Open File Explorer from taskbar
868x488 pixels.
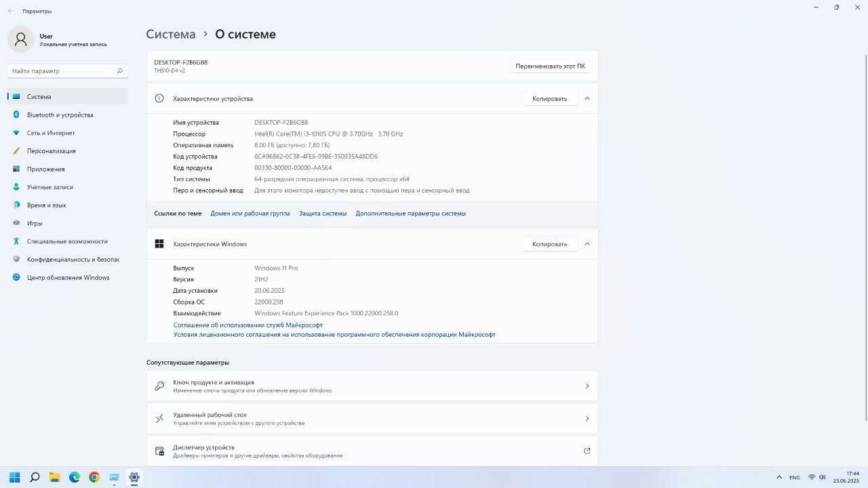[54, 477]
